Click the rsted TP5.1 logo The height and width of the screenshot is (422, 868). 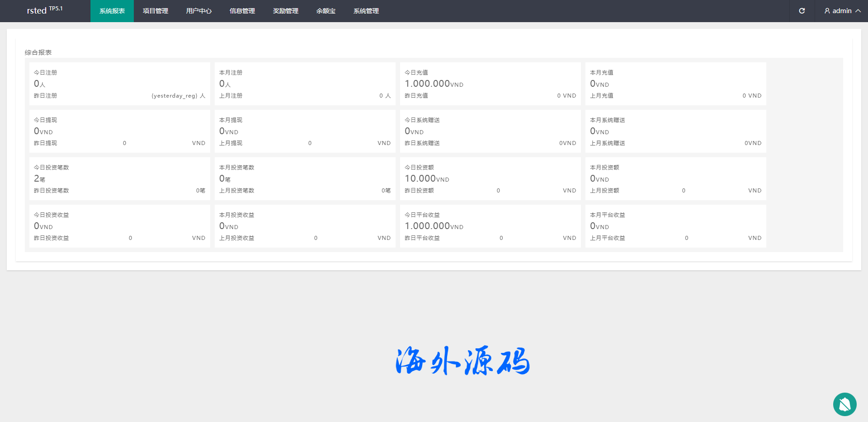45,10
